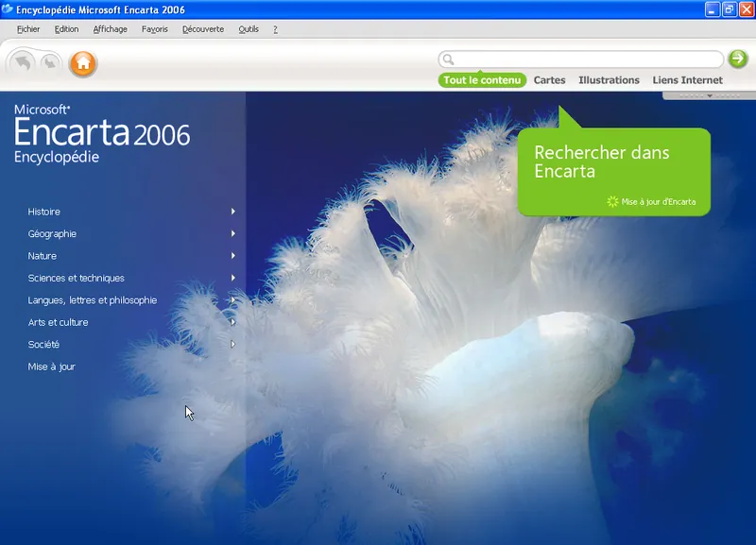The width and height of the screenshot is (756, 545).
Task: Click the Encarta 2006 Encyclopédie logo
Action: click(102, 134)
